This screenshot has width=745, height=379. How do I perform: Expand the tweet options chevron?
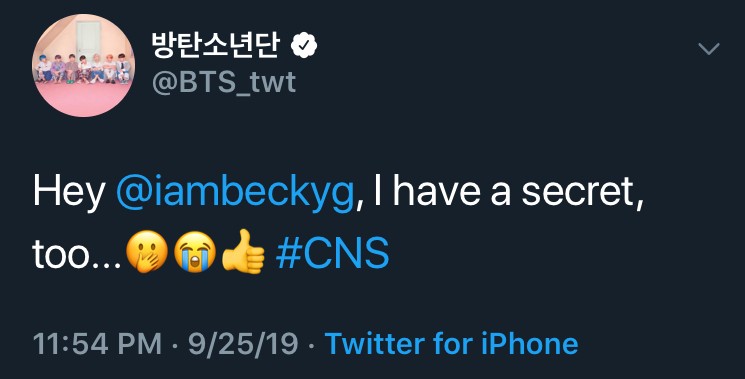(709, 48)
